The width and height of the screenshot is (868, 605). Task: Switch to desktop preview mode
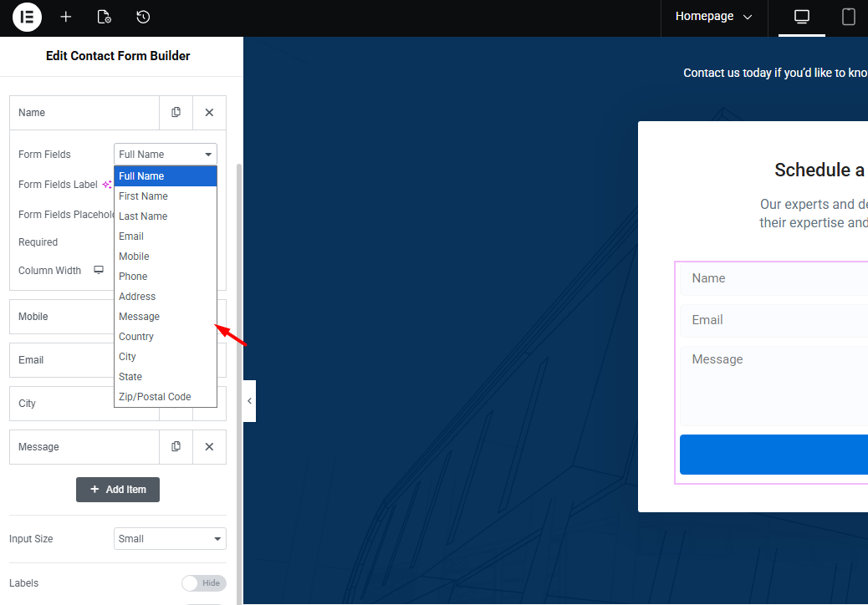pyautogui.click(x=801, y=17)
